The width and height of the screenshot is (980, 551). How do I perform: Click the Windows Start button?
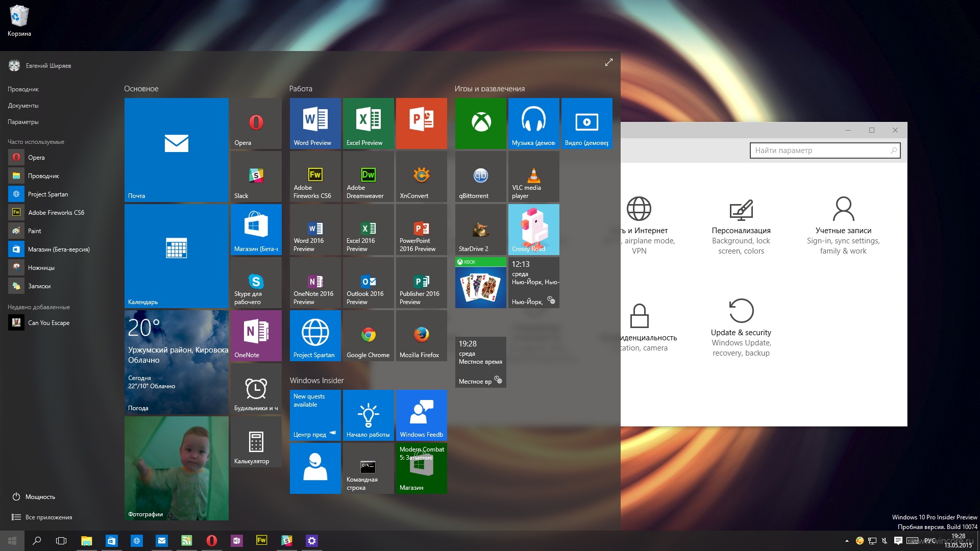tap(12, 541)
